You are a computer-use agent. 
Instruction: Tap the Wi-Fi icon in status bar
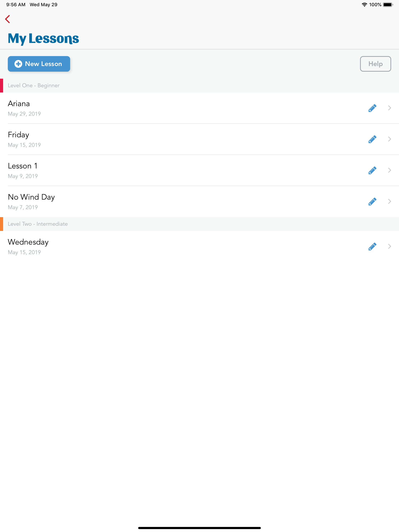(364, 4)
